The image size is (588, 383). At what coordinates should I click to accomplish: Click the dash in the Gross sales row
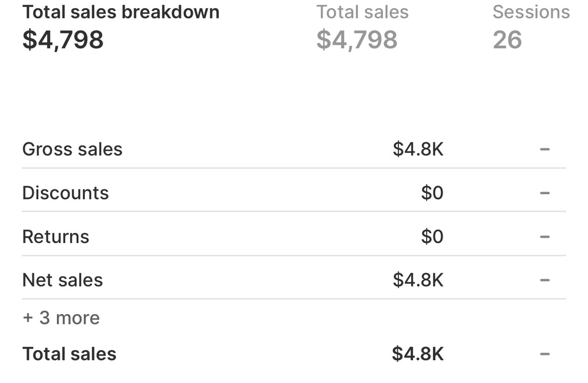(545, 149)
